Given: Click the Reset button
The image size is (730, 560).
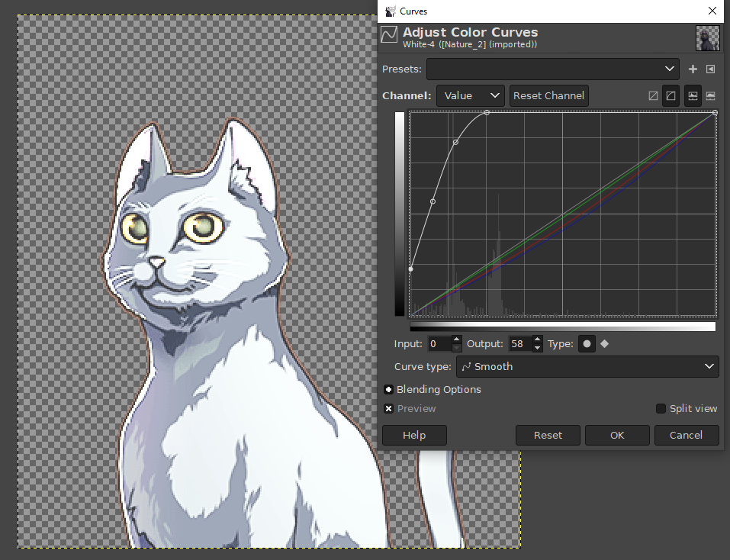Looking at the screenshot, I should pyautogui.click(x=548, y=435).
